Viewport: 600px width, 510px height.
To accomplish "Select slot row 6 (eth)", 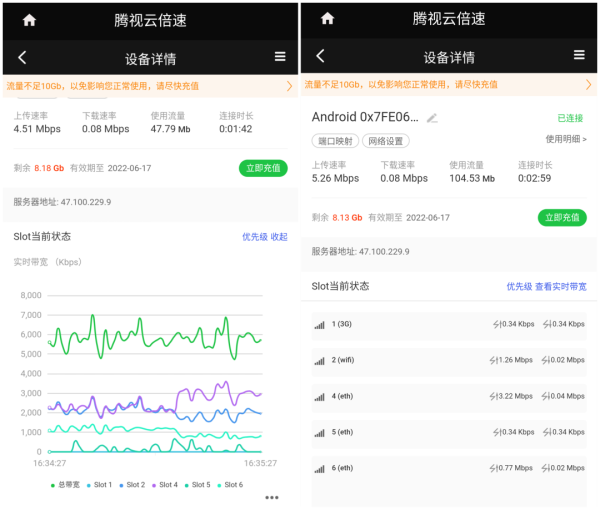I will 449,480.
